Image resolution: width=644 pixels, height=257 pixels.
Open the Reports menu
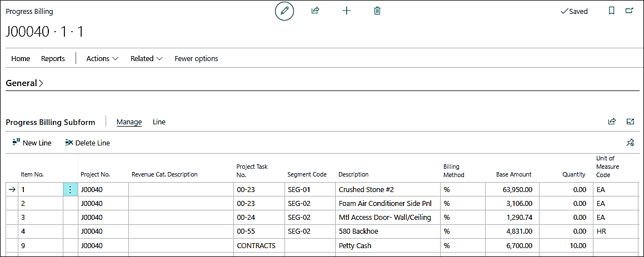click(x=53, y=58)
